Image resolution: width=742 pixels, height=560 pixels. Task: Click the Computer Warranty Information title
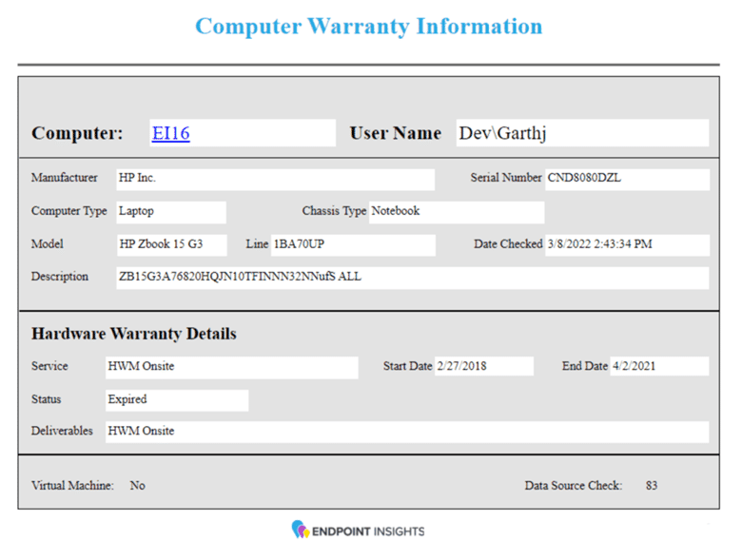(x=369, y=26)
